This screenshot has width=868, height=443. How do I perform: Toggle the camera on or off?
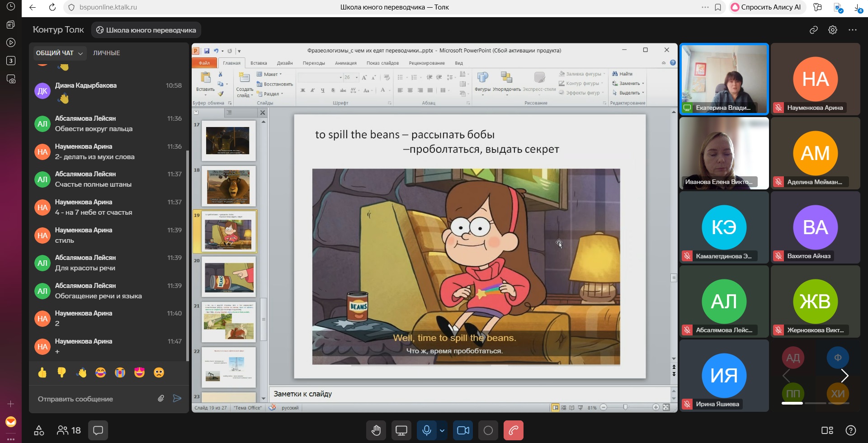click(463, 430)
